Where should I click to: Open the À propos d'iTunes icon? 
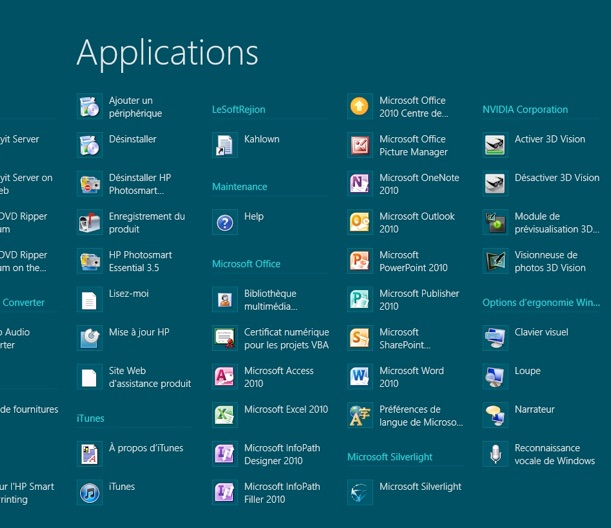[90, 454]
